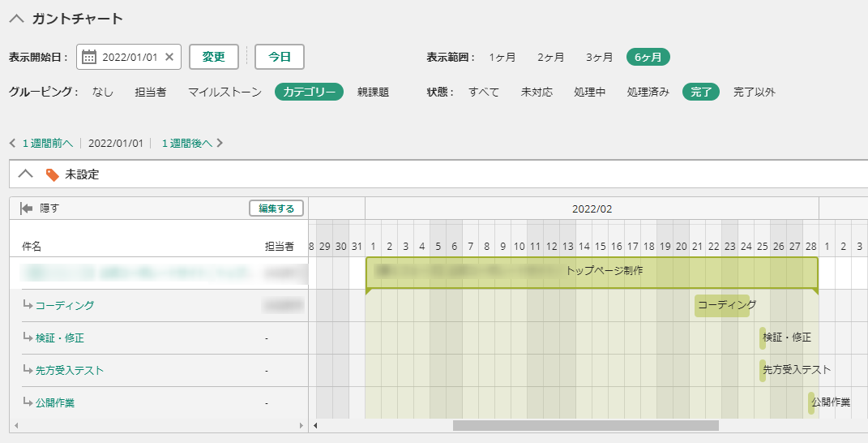The height and width of the screenshot is (443, 868).
Task: Set display range to 1ヶ月
Action: (502, 57)
